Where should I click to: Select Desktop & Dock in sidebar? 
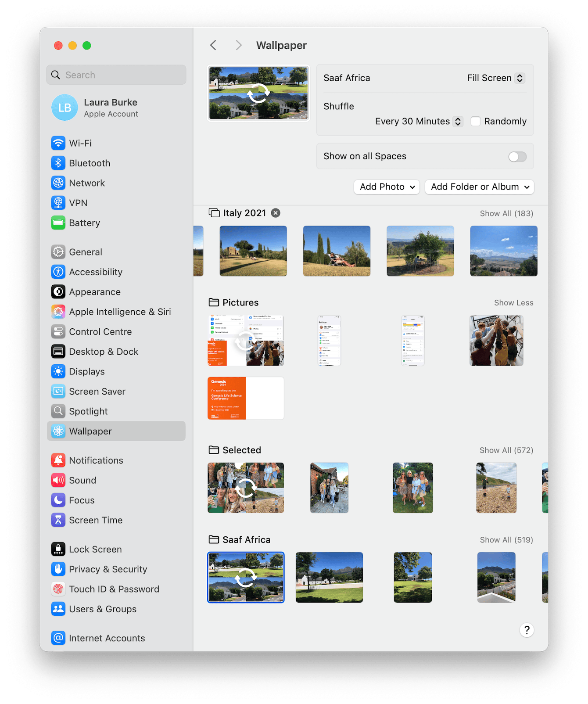point(104,352)
